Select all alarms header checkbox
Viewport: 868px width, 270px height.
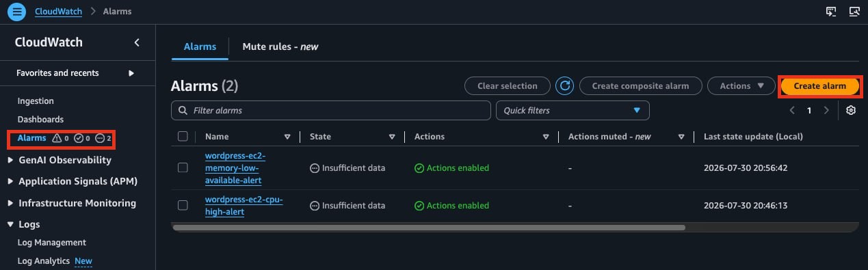click(183, 137)
